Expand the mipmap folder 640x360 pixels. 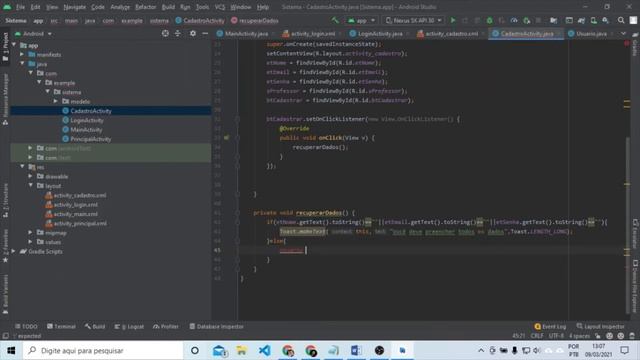coord(31,233)
